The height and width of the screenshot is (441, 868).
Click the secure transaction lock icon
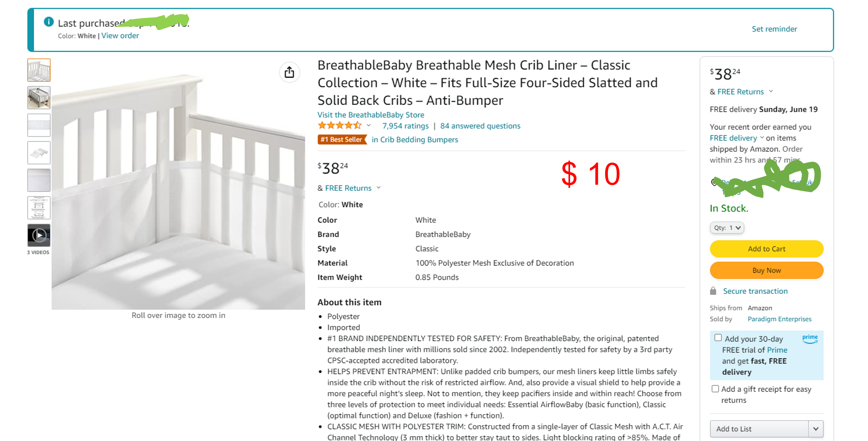tap(713, 291)
